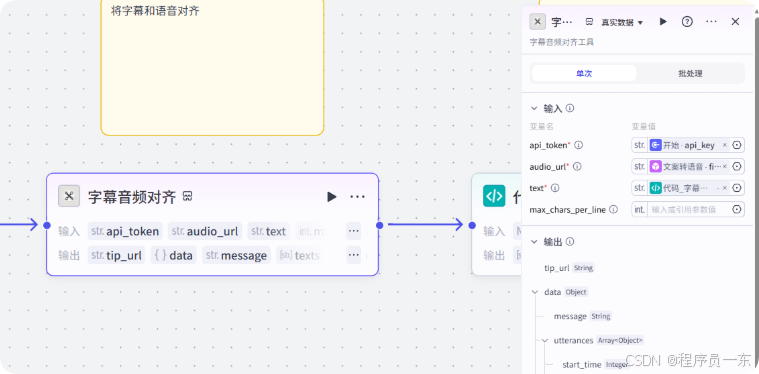This screenshot has height=374, width=759.
Task: Open variable picker for audio_url
Action: pos(737,166)
